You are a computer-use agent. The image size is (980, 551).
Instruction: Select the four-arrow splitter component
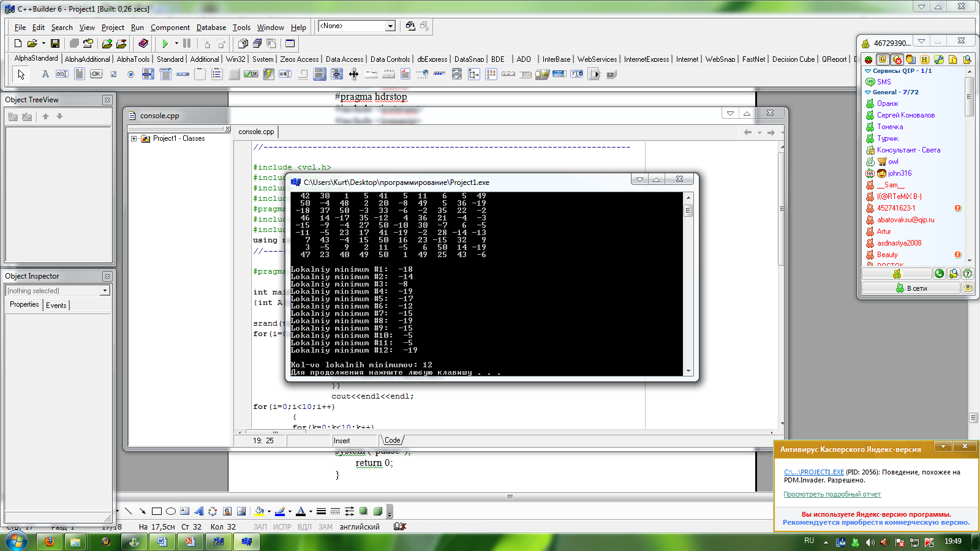point(353,74)
